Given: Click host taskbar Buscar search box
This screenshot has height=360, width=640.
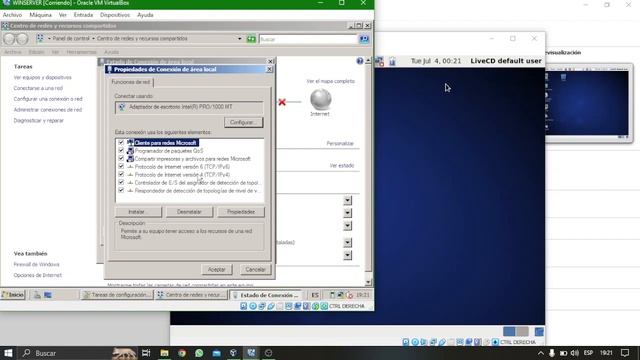Looking at the screenshot, I should 65,353.
